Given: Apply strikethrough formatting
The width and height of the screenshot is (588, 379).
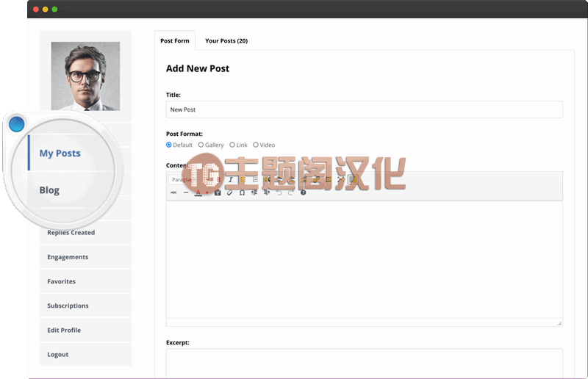Looking at the screenshot, I should (173, 192).
